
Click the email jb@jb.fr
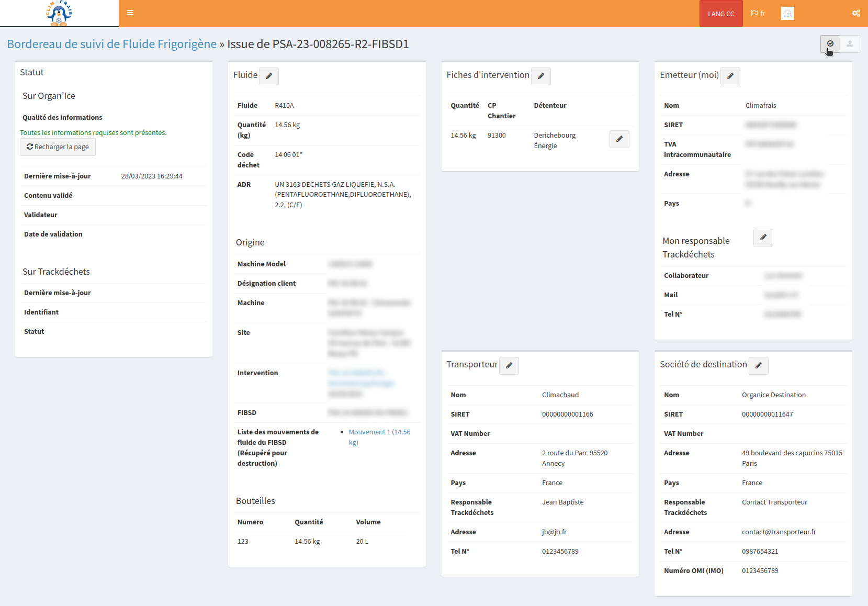pos(554,532)
